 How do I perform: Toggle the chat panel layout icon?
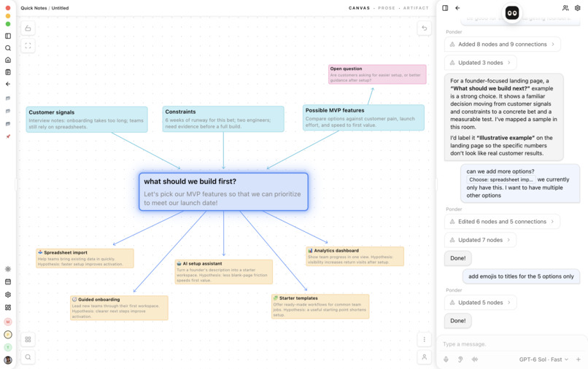(445, 8)
